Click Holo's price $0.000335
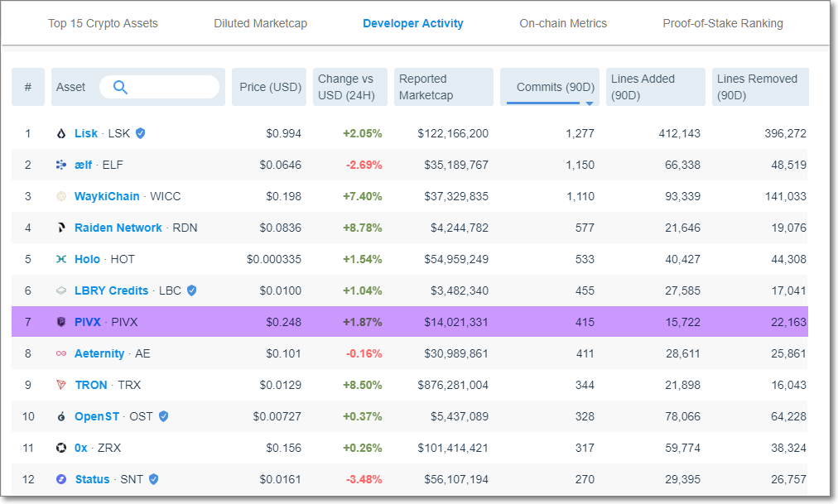This screenshot has width=838, height=504. (274, 260)
